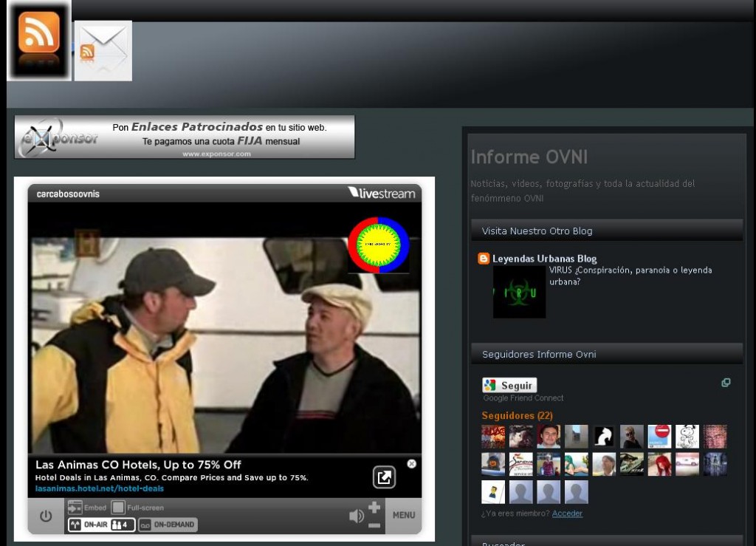Image resolution: width=756 pixels, height=546 pixels.
Task: Mute the player using the speaker icon
Action: pyautogui.click(x=357, y=516)
